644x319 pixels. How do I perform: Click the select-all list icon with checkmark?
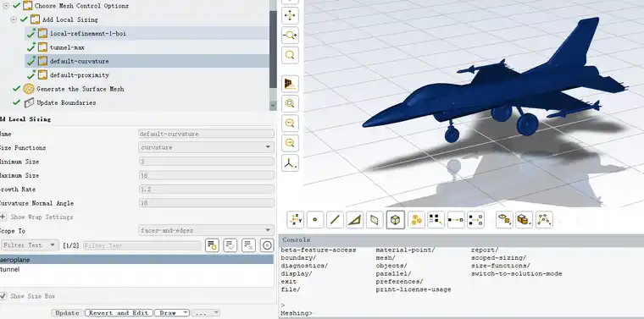tap(230, 245)
